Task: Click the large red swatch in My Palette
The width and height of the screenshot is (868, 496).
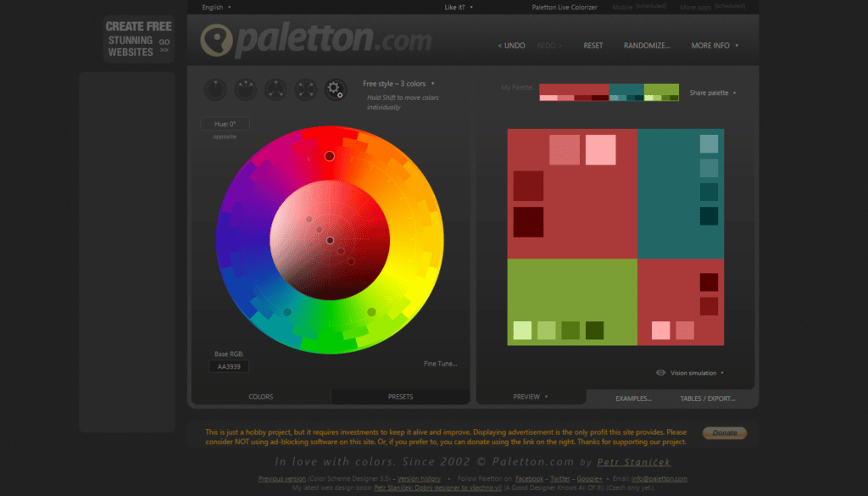Action: click(574, 89)
